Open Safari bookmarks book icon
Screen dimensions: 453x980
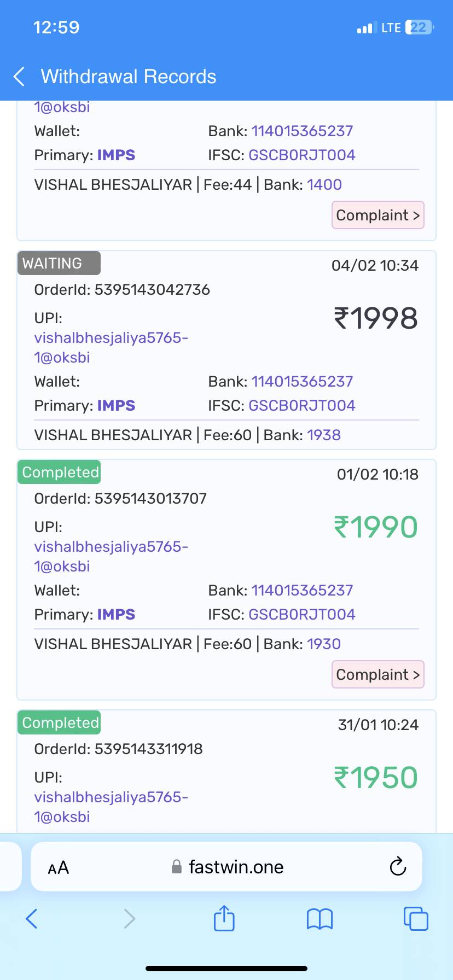click(320, 919)
